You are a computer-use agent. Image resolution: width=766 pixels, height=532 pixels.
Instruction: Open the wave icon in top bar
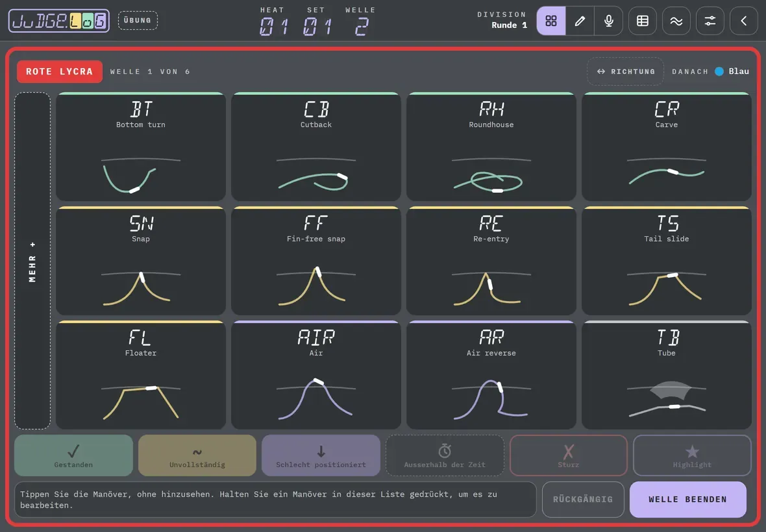[676, 21]
